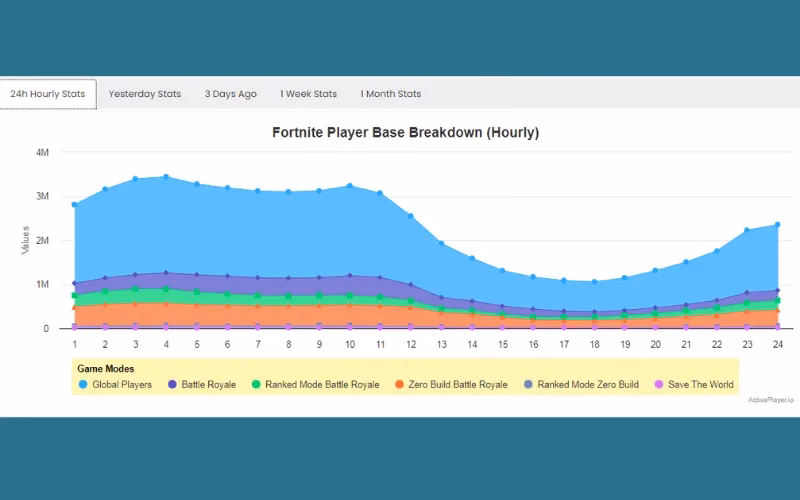Click the Global Players data point at hour 12

(x=411, y=216)
